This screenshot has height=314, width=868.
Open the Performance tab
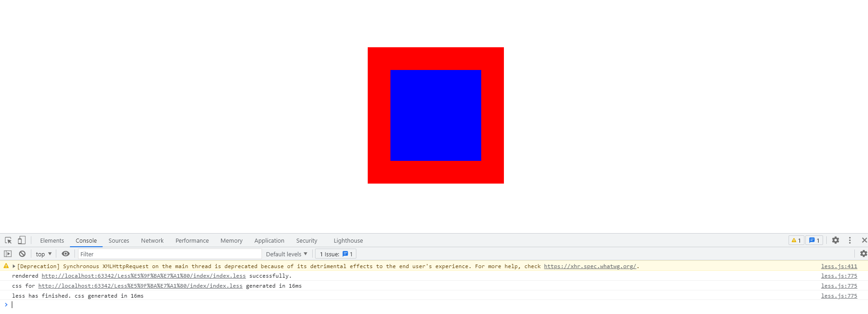(192, 240)
